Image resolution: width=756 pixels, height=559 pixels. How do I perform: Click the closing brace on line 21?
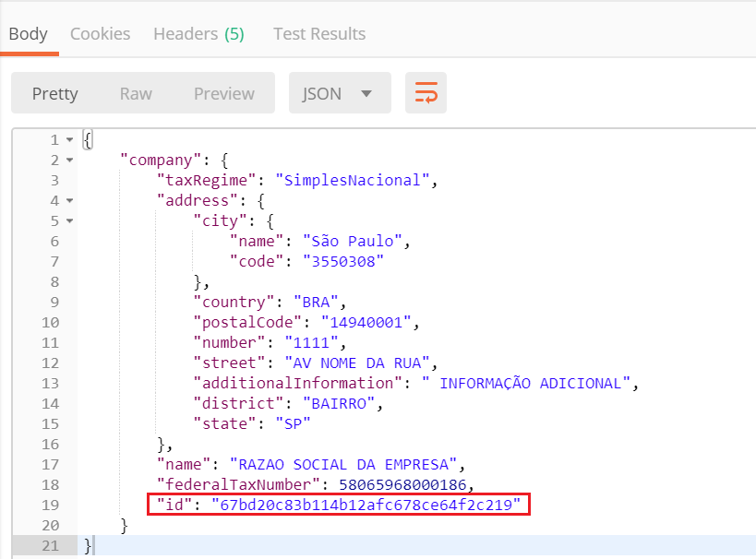[88, 545]
